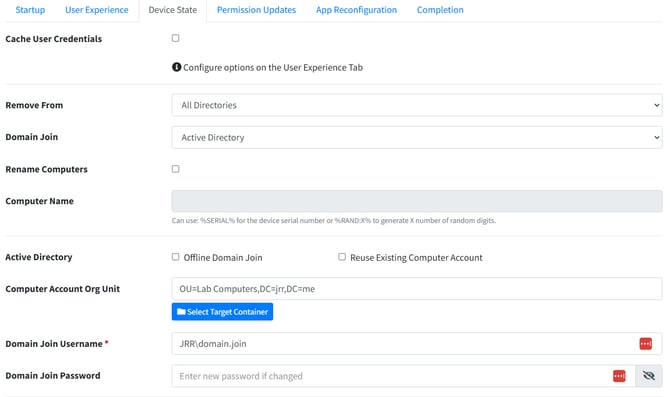Click password manager icon in Password field
This screenshot has height=397, width=670.
[x=619, y=376]
